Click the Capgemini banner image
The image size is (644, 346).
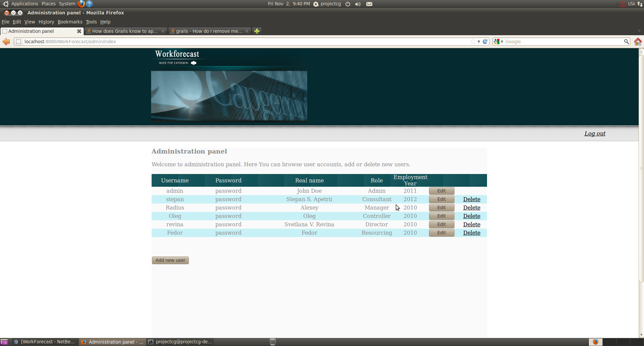pos(229,96)
